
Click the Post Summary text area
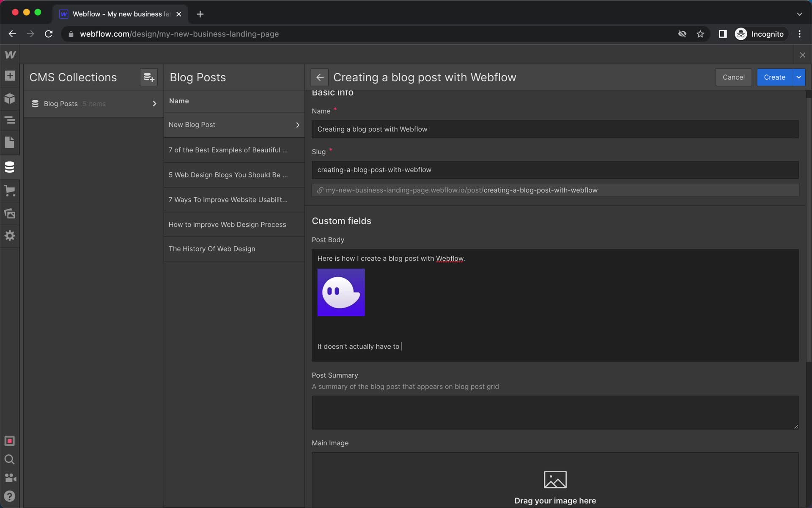555,413
